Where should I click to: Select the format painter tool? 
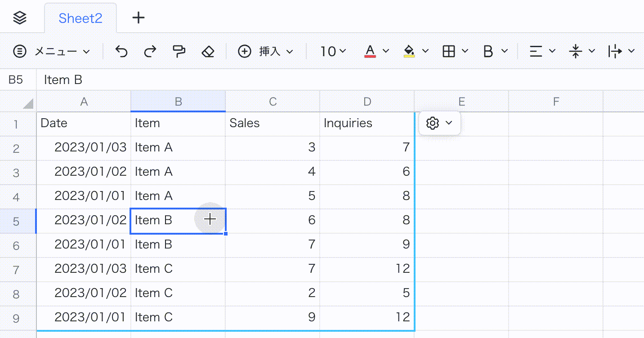pyautogui.click(x=179, y=51)
